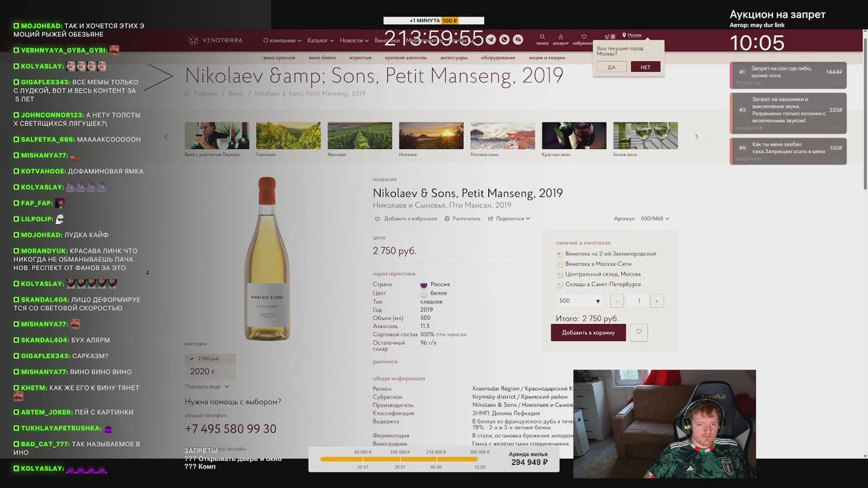The width and height of the screenshot is (868, 488).
Task: Click next arrow of the category carousel
Action: [x=696, y=136]
